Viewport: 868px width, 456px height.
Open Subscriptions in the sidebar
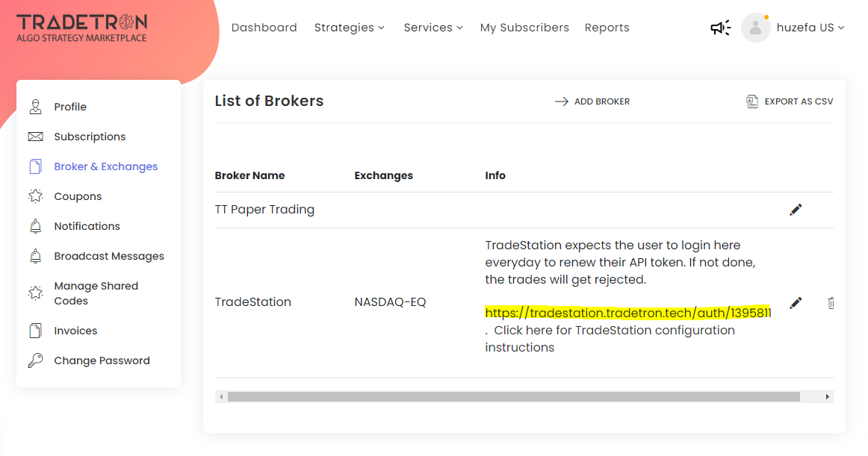click(x=90, y=137)
